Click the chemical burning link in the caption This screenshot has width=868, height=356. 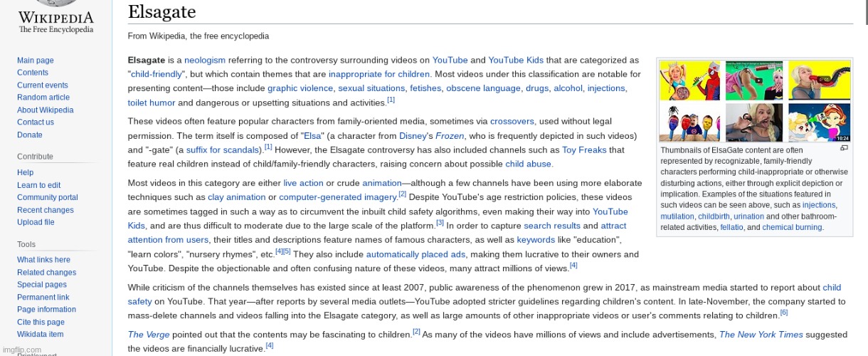pos(792,228)
